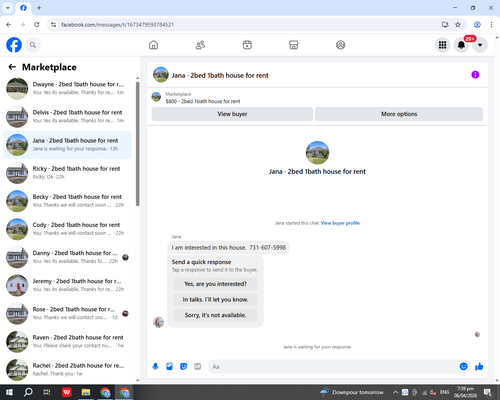
Task: Send 'Yes, are you interested?' quick response
Action: [x=215, y=284]
